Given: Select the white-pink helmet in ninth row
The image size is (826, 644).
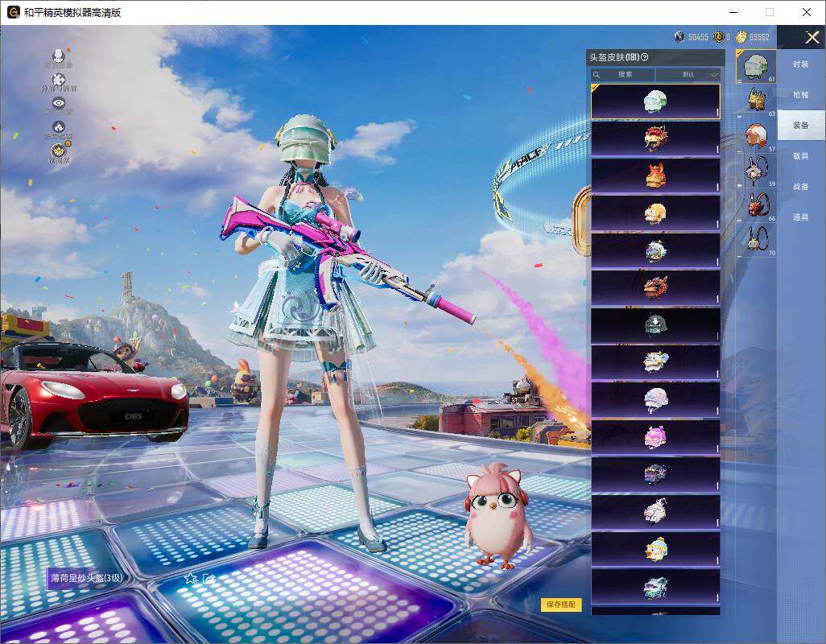Looking at the screenshot, I should pos(655,400).
